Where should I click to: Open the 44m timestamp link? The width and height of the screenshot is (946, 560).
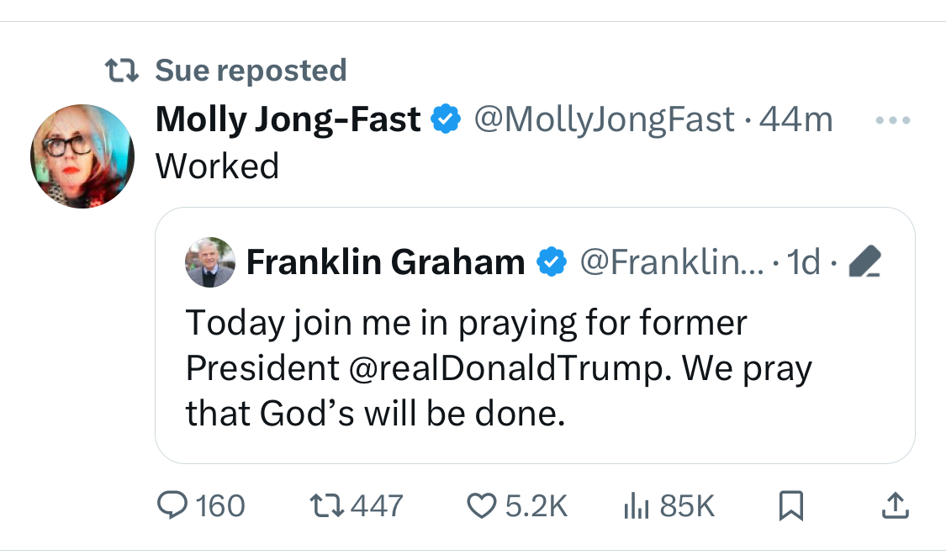tap(795, 120)
